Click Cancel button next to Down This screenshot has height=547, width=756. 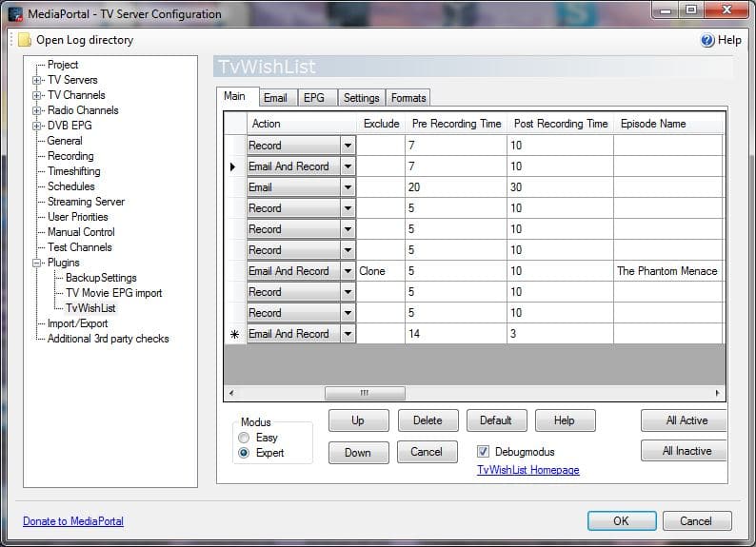427,452
